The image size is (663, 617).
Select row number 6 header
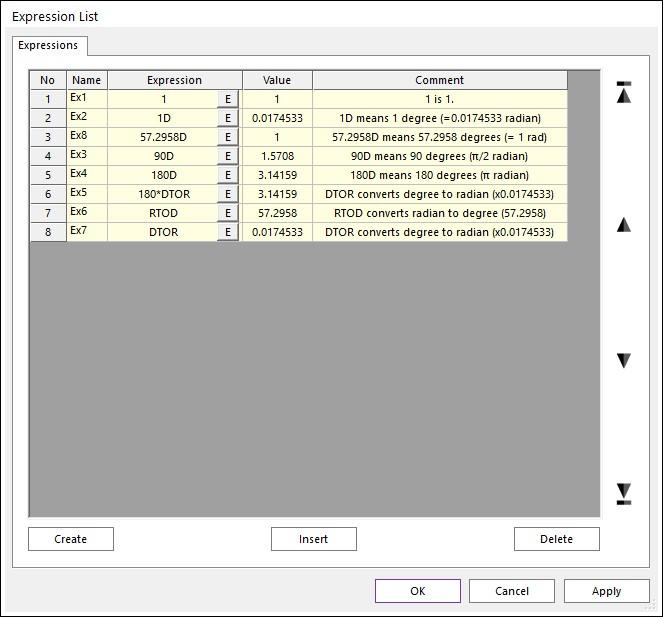point(48,195)
